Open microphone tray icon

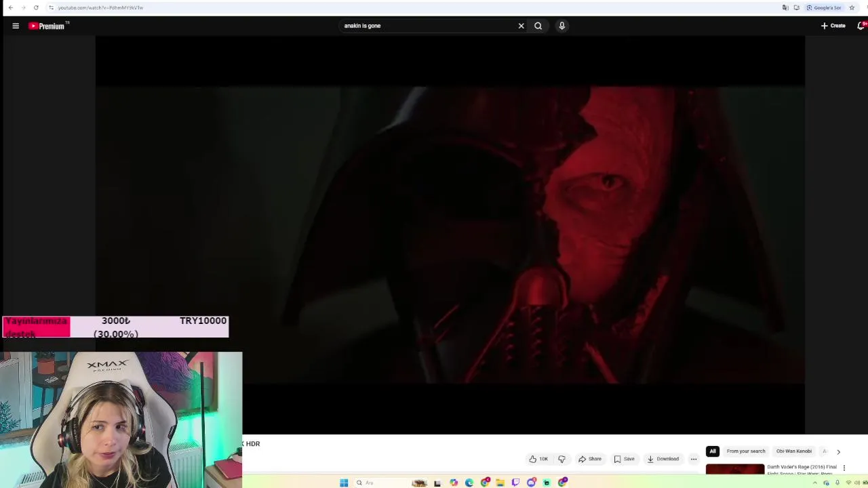pyautogui.click(x=837, y=483)
